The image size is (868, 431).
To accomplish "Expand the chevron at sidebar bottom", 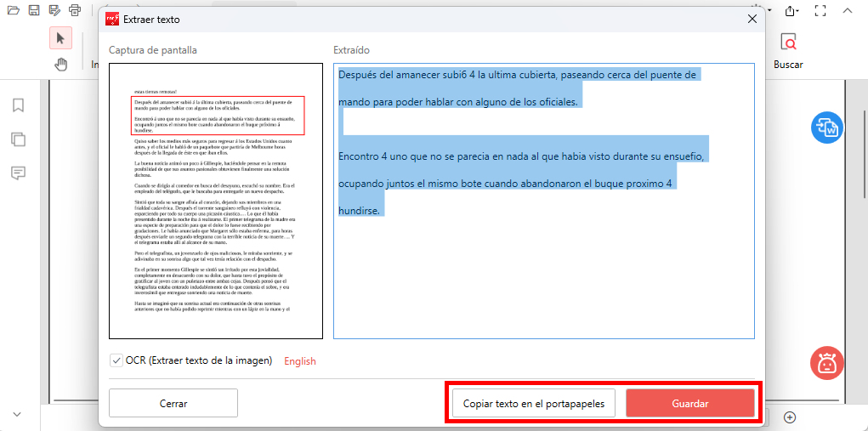I will click(17, 414).
